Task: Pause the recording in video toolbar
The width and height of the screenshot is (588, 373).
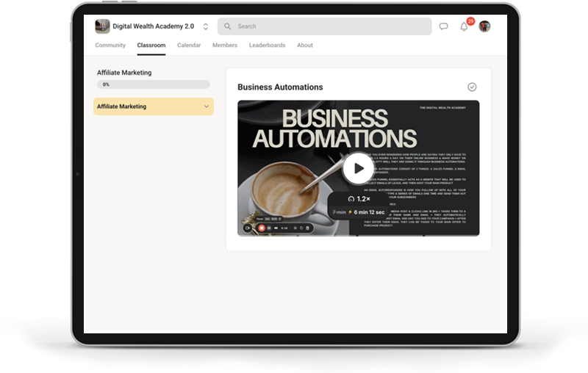Action: coord(270,228)
